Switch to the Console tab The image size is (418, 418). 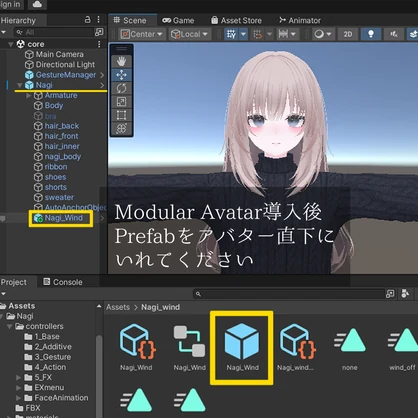[x=63, y=282]
